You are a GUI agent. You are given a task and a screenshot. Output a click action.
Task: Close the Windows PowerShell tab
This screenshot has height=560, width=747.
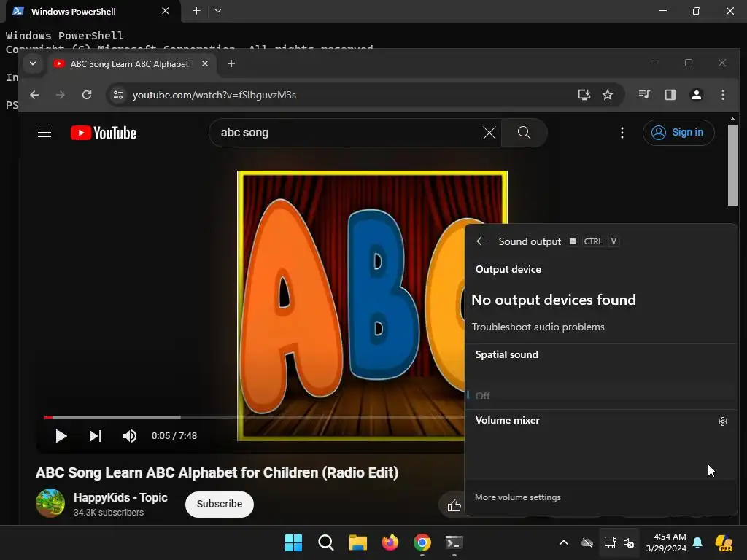pyautogui.click(x=166, y=10)
